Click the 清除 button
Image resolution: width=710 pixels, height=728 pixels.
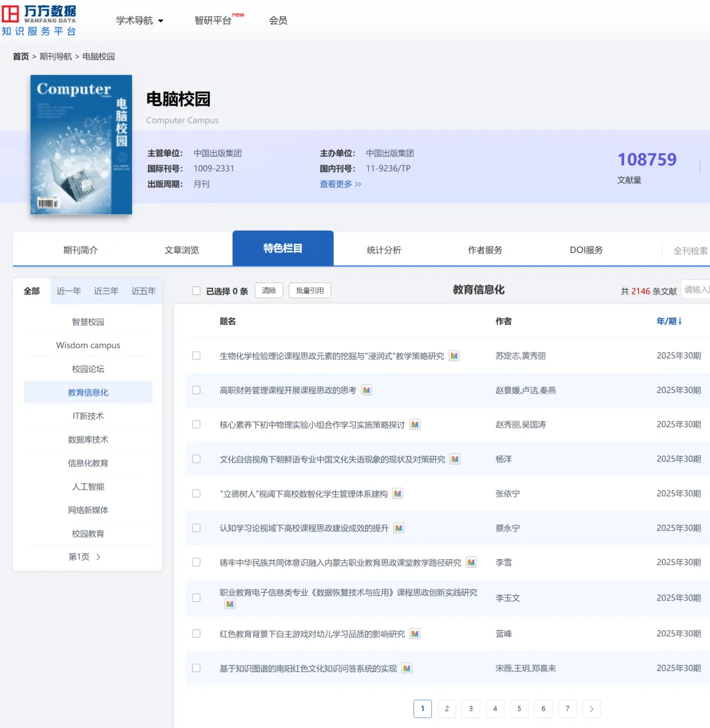pyautogui.click(x=269, y=290)
